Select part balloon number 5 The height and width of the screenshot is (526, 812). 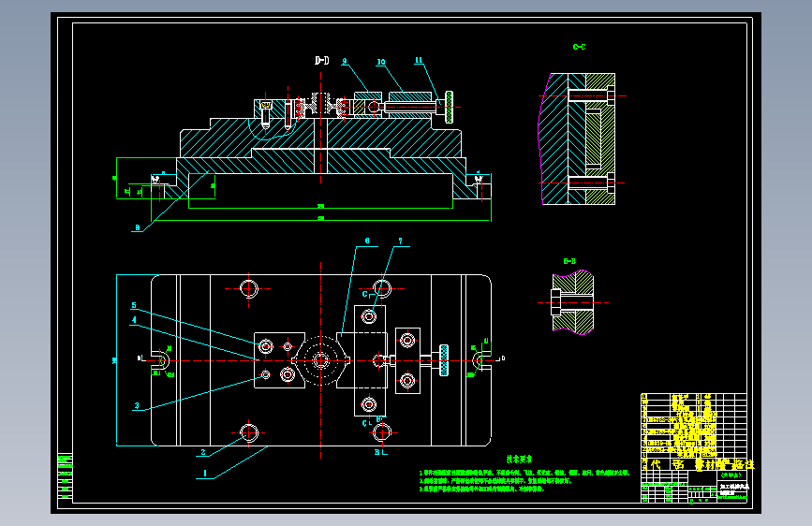[x=134, y=305]
